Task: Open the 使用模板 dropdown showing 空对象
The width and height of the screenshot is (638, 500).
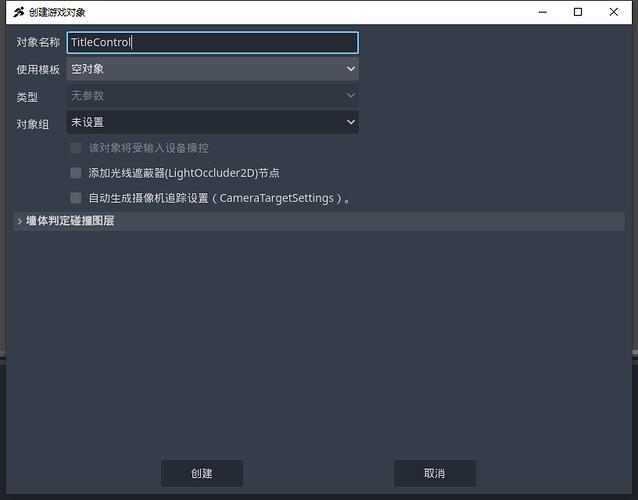Action: [212, 69]
